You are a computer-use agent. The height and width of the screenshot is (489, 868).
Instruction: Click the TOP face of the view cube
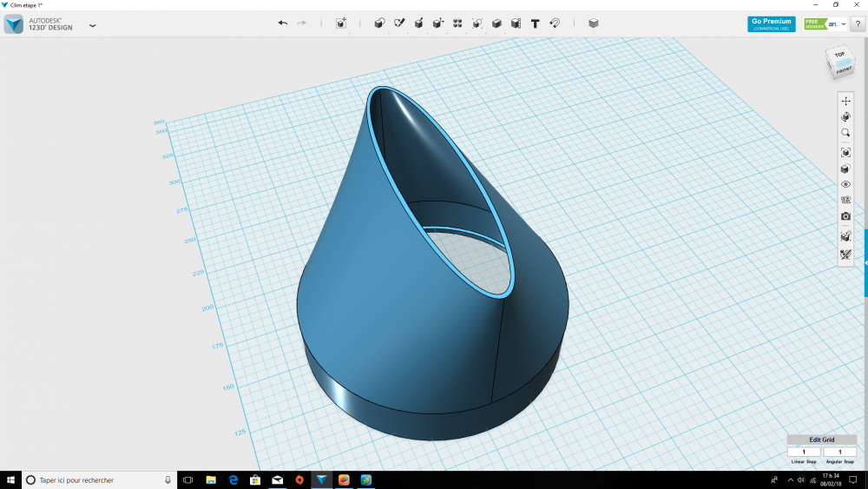(x=839, y=56)
